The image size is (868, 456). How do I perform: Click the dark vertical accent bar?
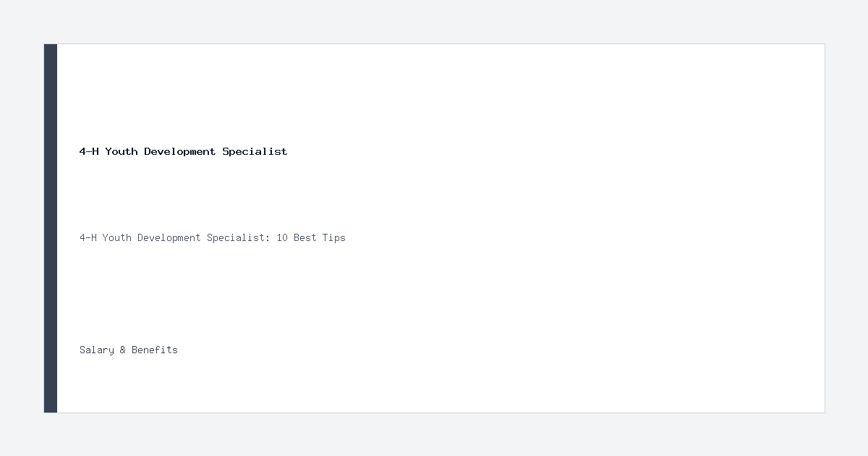coord(51,228)
